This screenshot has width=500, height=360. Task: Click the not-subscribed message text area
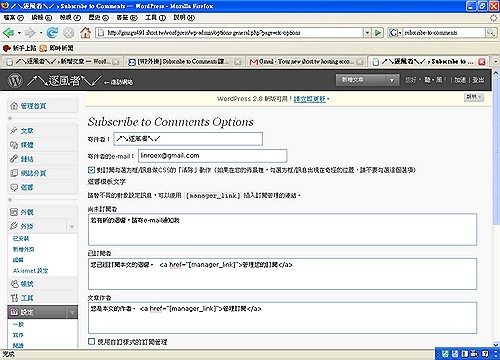pyautogui.click(x=282, y=230)
